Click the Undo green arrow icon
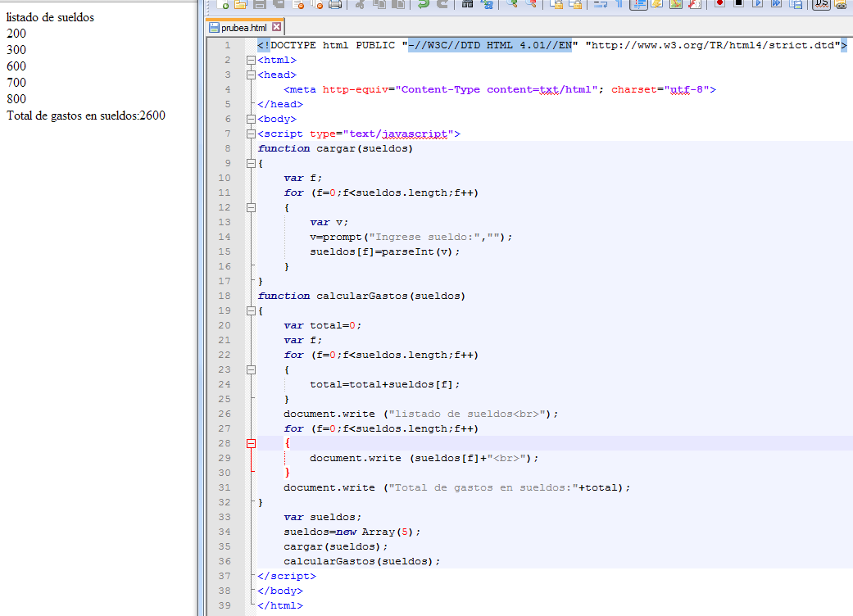The image size is (853, 616). pyautogui.click(x=424, y=4)
